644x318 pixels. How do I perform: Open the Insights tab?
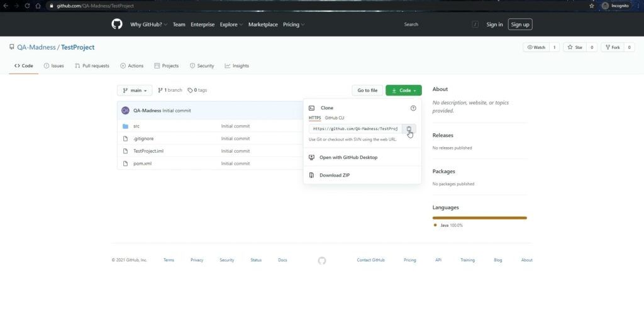236,65
